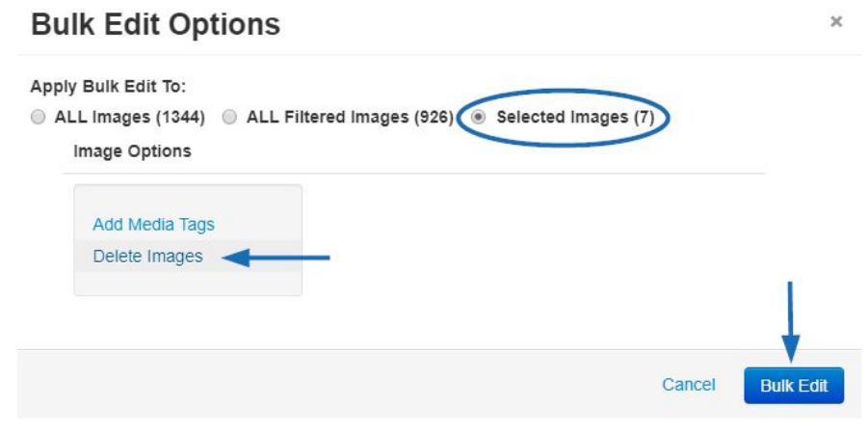The image size is (868, 434).
Task: Click the blue oval around Selected Images
Action: (x=564, y=118)
